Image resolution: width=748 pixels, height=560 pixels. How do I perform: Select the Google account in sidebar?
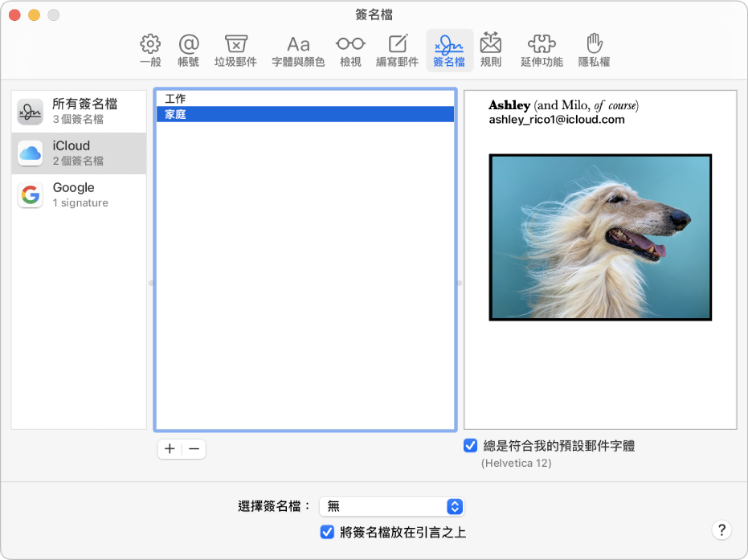click(79, 195)
